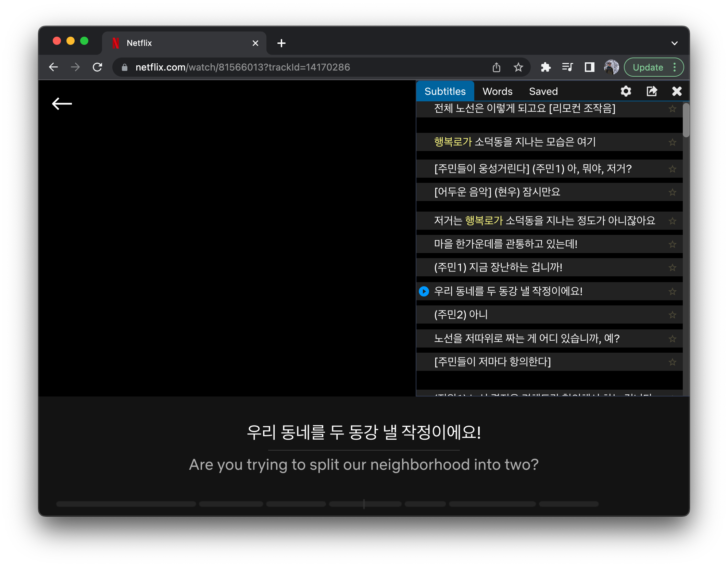Switch to the Words tab
The height and width of the screenshot is (567, 728).
497,91
